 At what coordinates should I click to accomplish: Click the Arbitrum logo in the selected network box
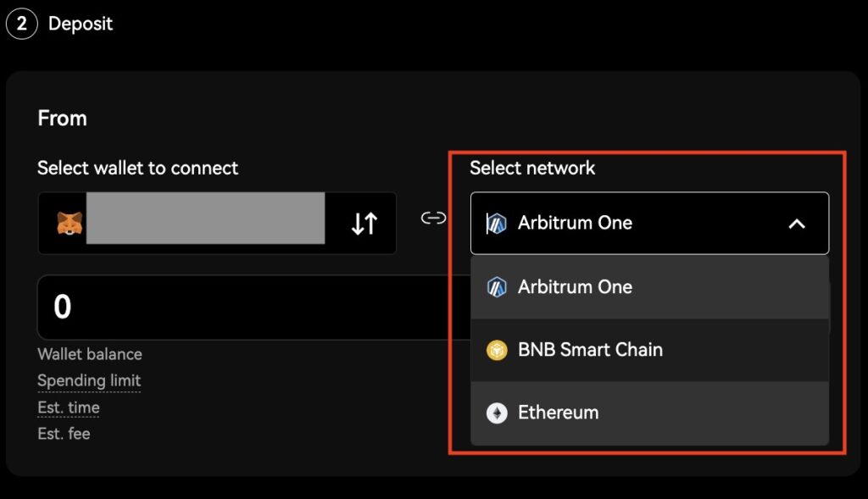pyautogui.click(x=496, y=224)
